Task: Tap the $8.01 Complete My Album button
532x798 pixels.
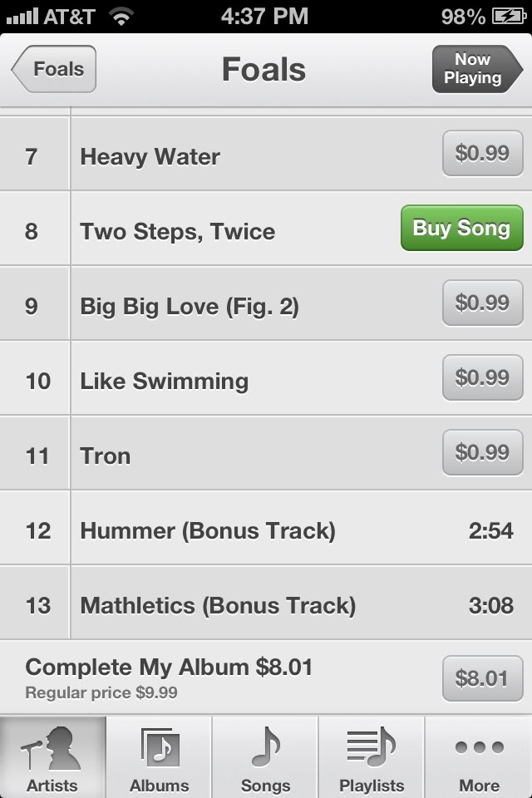Action: pos(483,678)
